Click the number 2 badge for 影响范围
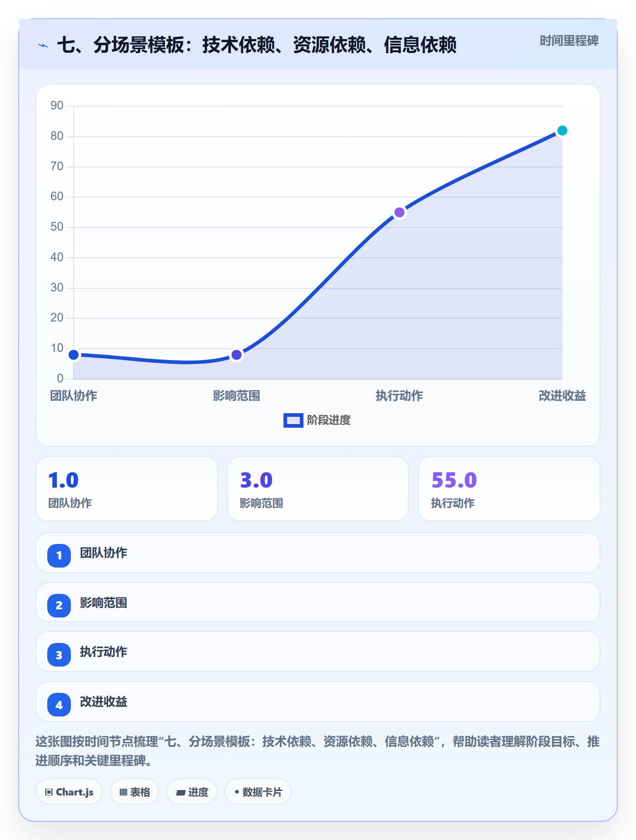636x840 pixels. click(59, 605)
